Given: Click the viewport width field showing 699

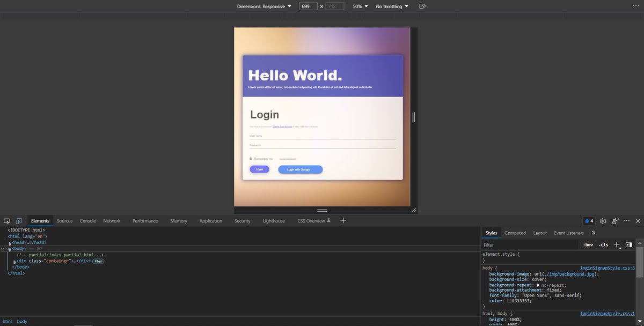Looking at the screenshot, I should 309,6.
